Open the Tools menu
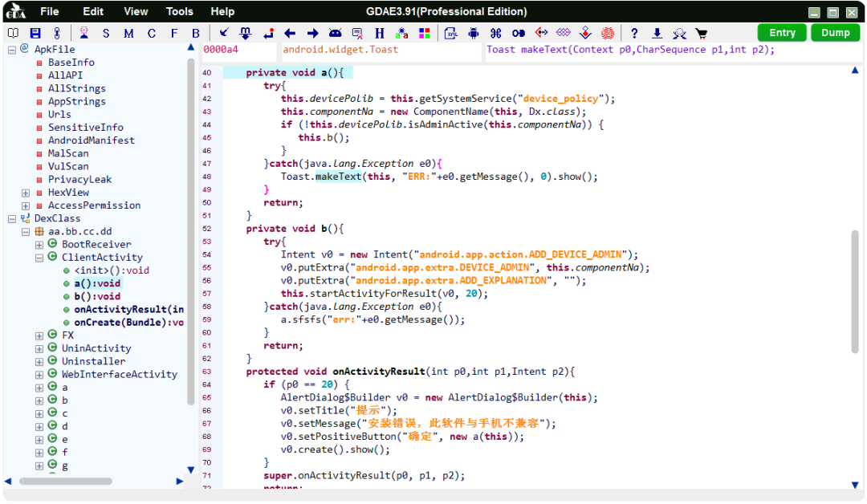Screen dimensions: 867x504 click(179, 11)
